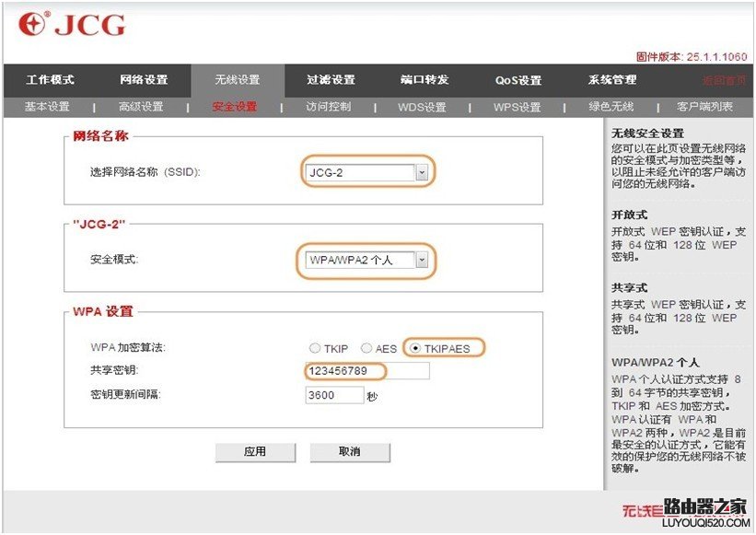Go to 绿色无线 sub-tab

611,107
